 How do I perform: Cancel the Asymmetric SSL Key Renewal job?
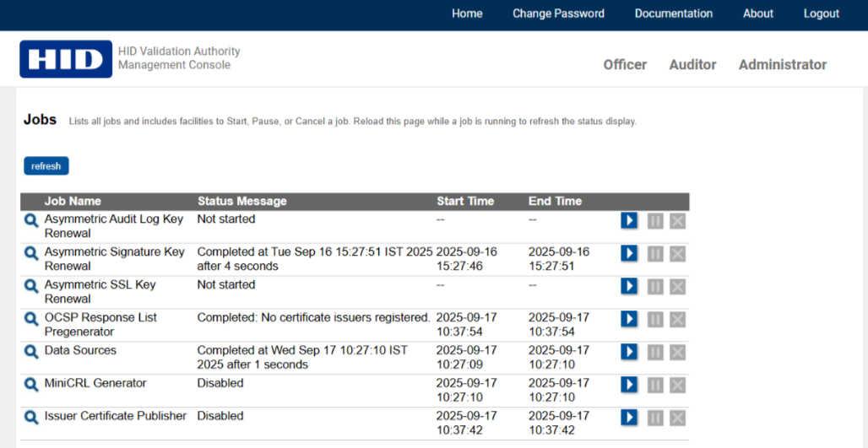tap(677, 286)
